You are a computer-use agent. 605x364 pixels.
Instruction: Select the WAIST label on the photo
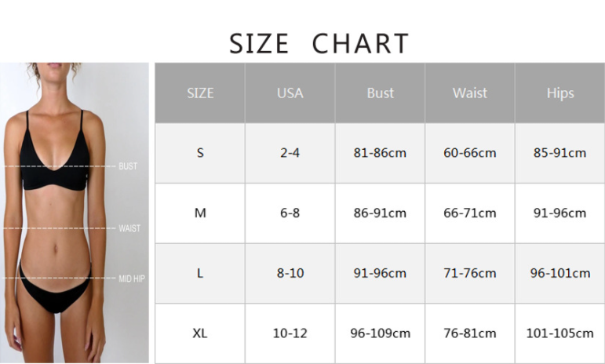129,228
